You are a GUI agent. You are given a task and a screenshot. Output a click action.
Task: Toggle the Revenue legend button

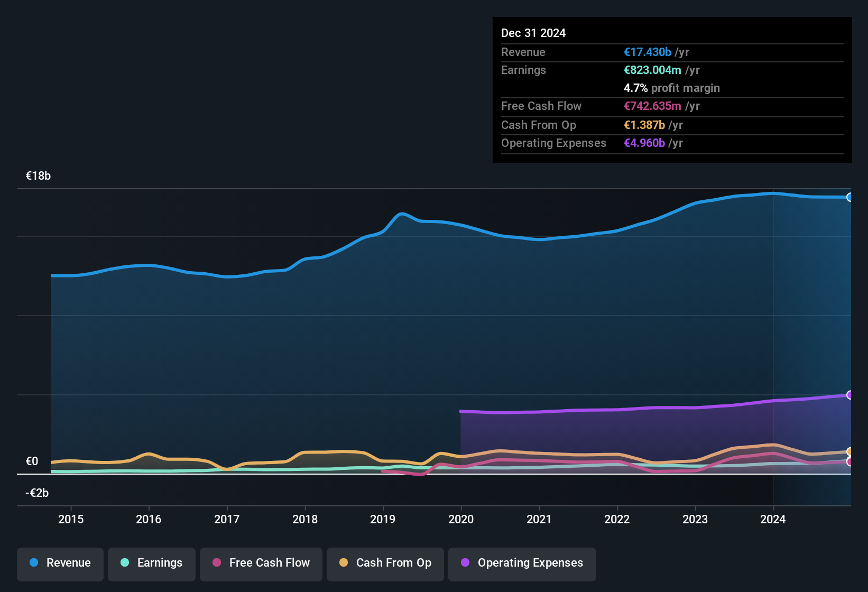pyautogui.click(x=60, y=564)
